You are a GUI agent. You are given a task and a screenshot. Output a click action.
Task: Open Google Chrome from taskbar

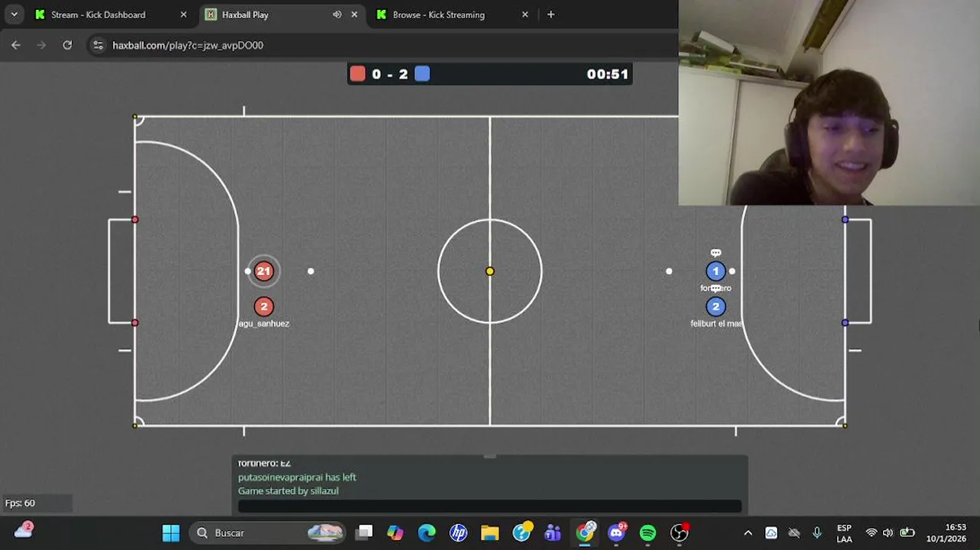pyautogui.click(x=585, y=532)
